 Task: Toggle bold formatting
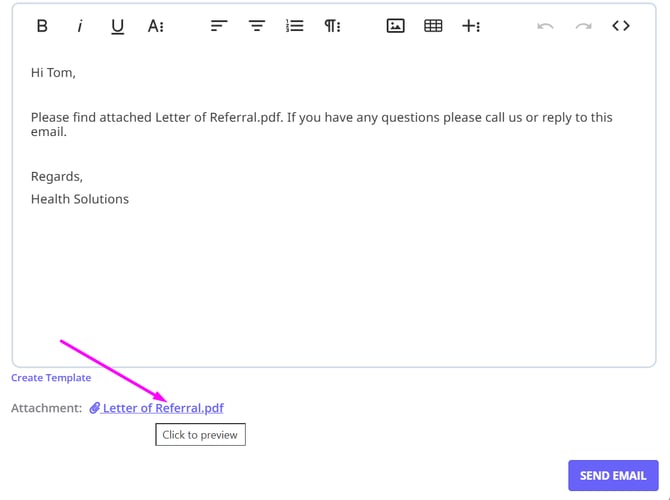coord(42,26)
